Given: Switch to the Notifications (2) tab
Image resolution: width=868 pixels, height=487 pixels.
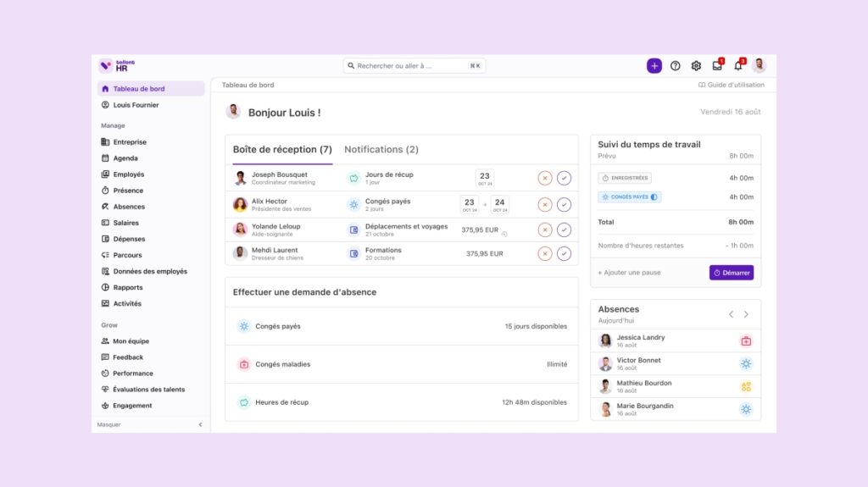Looking at the screenshot, I should 381,150.
